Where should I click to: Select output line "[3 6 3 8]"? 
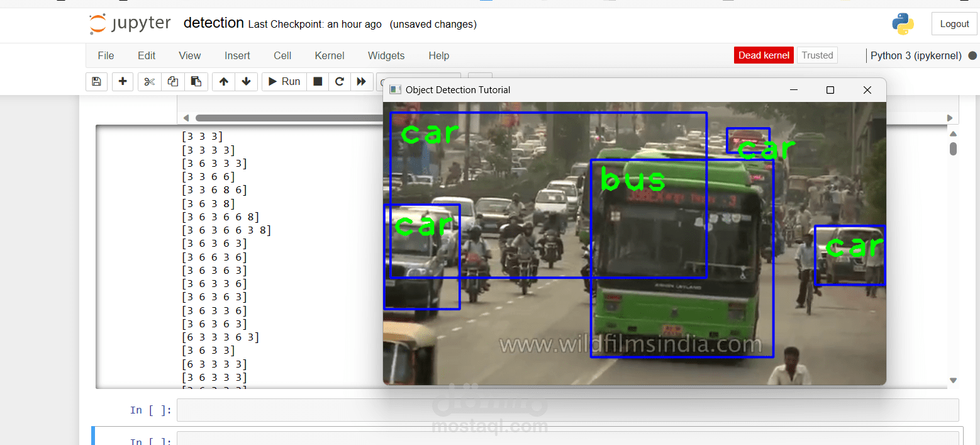(208, 203)
